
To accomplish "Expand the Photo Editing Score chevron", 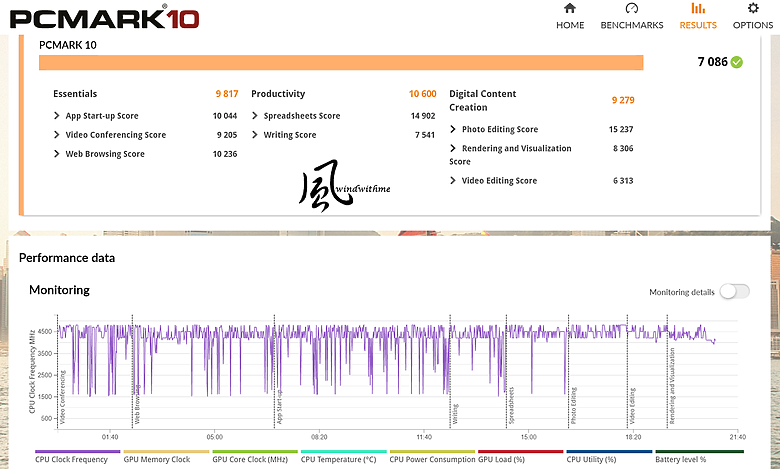I will pyautogui.click(x=452, y=129).
